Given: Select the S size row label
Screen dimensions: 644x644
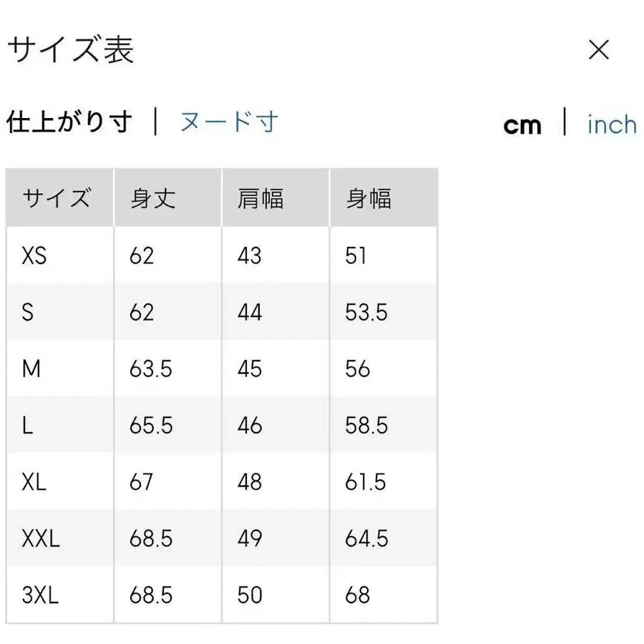Looking at the screenshot, I should tap(29, 311).
